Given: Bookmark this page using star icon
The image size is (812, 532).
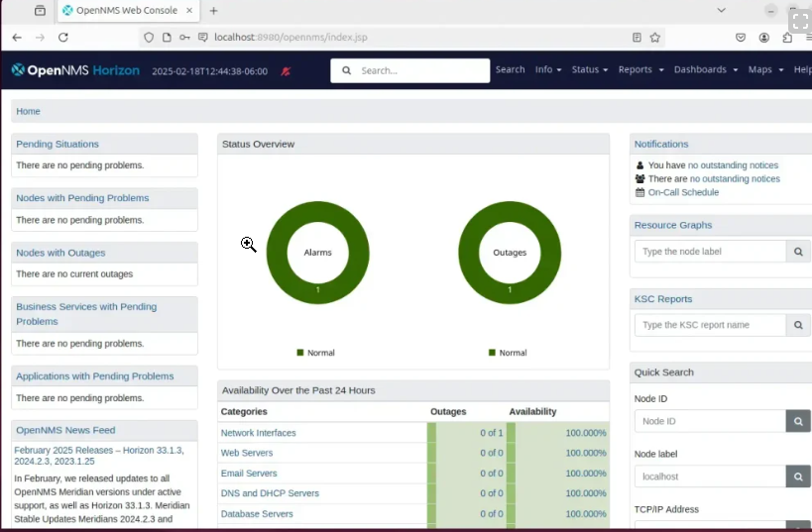Looking at the screenshot, I should 655,38.
